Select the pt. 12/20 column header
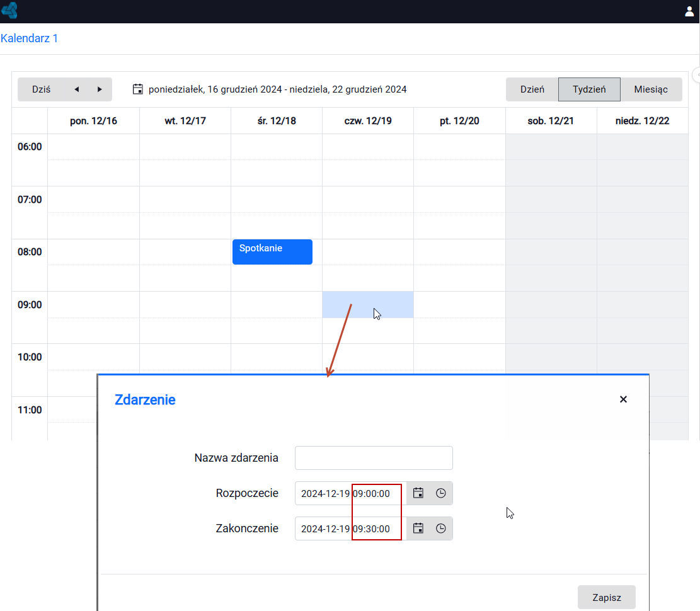Viewport: 700px width, 611px height. click(459, 121)
